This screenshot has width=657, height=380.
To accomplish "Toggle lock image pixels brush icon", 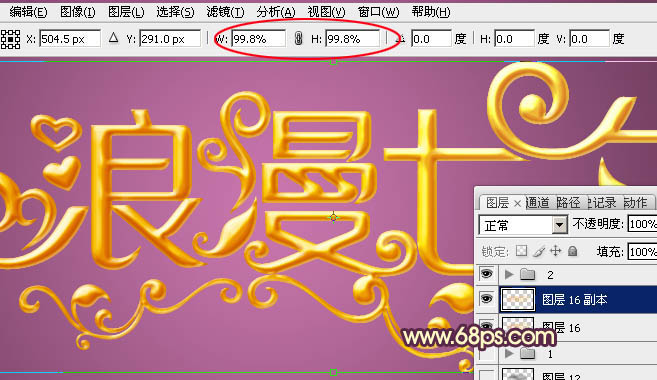I will point(539,251).
